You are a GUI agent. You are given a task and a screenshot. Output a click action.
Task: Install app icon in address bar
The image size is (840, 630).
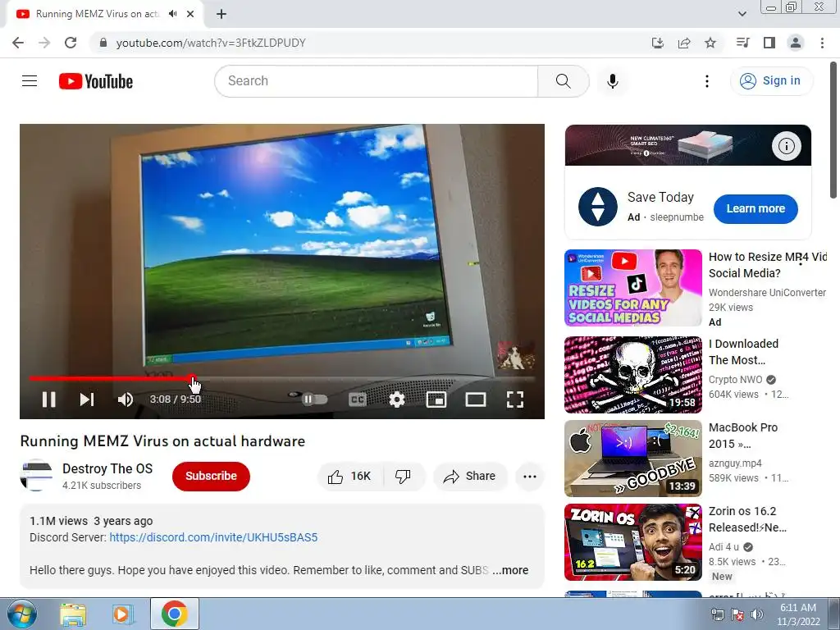(x=657, y=43)
